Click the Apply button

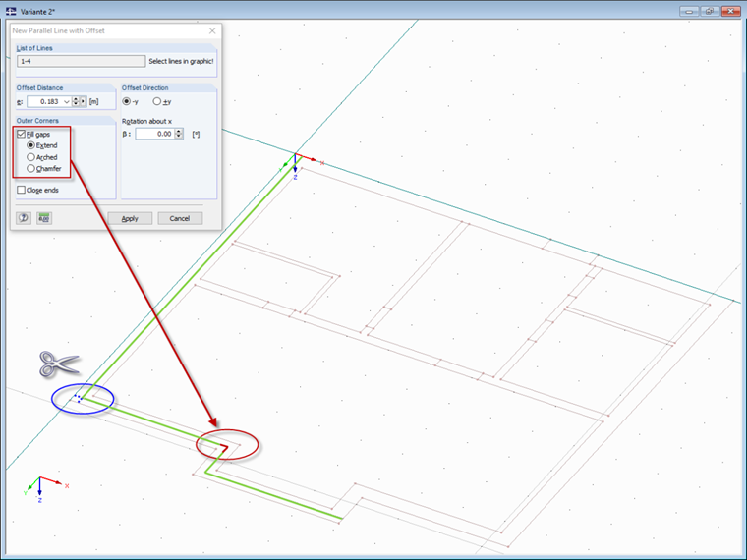click(130, 218)
